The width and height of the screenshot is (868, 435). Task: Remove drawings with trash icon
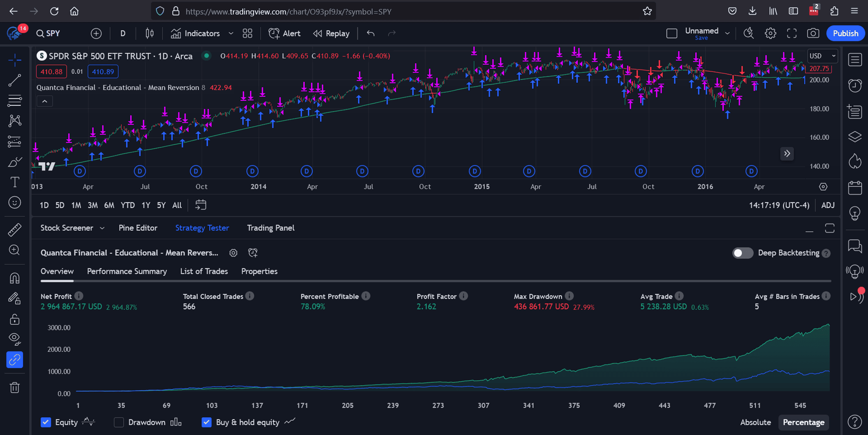[15, 387]
